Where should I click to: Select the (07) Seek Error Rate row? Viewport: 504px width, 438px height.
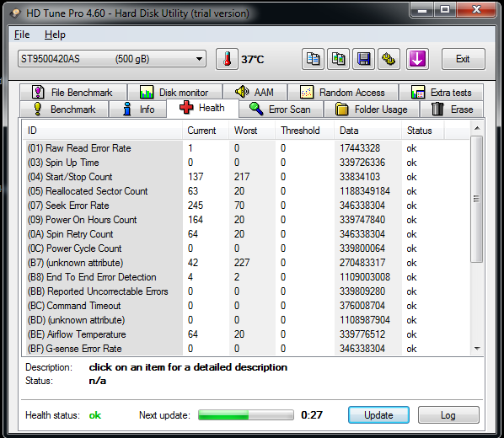pos(246,206)
